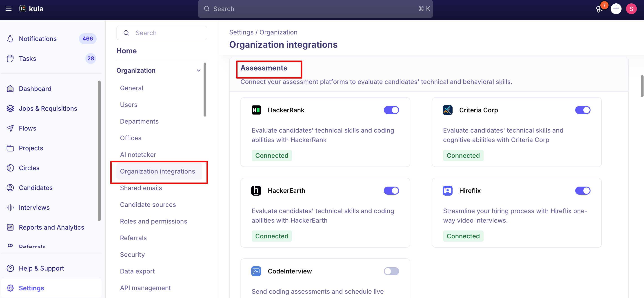644x298 pixels.
Task: Click the Tasks calendar icon
Action: tap(10, 59)
